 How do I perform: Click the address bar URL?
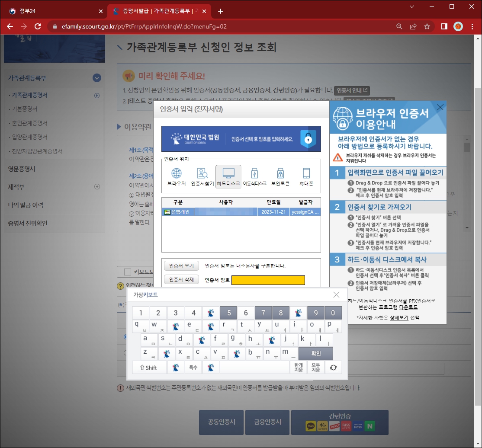[x=144, y=26]
